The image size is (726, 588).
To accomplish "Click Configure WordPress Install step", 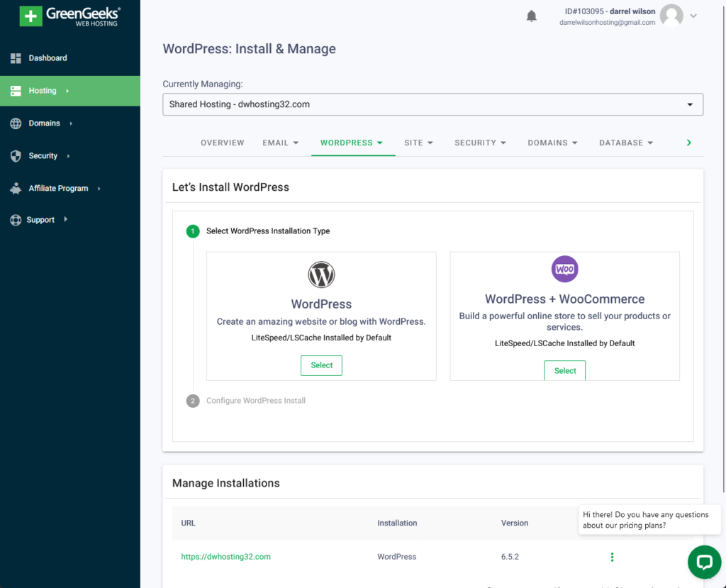I will (x=255, y=401).
